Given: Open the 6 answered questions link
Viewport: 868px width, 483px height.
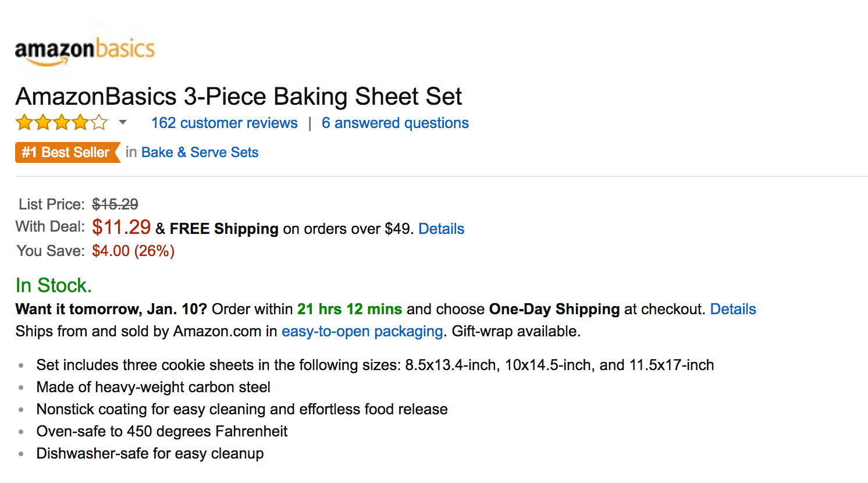Looking at the screenshot, I should 395,123.
